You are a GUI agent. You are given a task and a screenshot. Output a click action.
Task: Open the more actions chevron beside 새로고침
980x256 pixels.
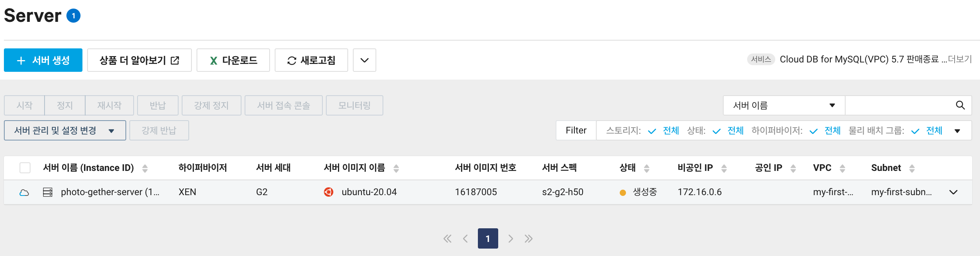pyautogui.click(x=364, y=60)
